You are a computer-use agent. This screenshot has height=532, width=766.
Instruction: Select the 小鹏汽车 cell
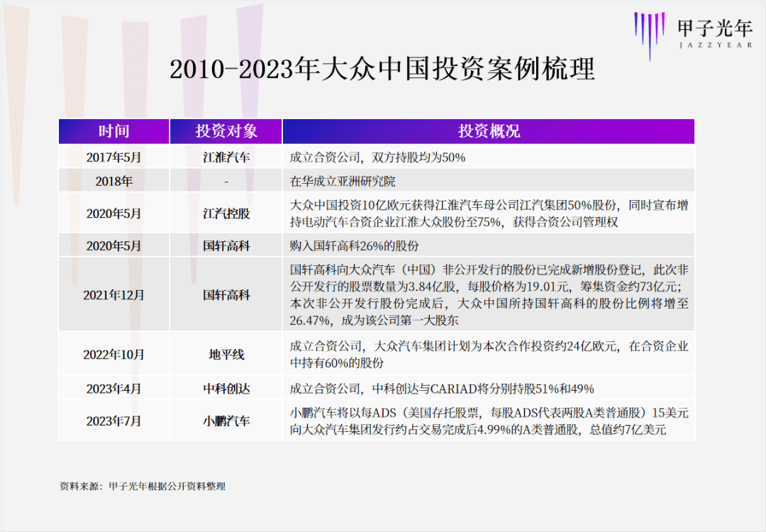(x=226, y=421)
